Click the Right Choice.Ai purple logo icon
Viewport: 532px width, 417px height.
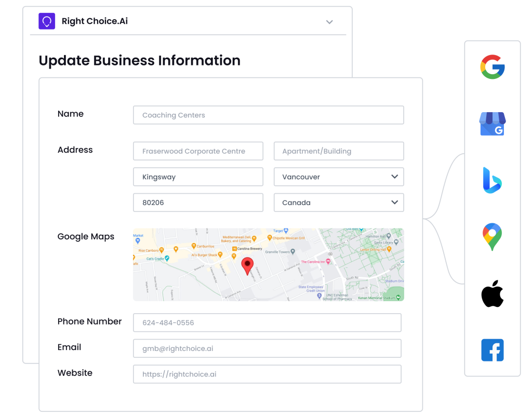47,21
